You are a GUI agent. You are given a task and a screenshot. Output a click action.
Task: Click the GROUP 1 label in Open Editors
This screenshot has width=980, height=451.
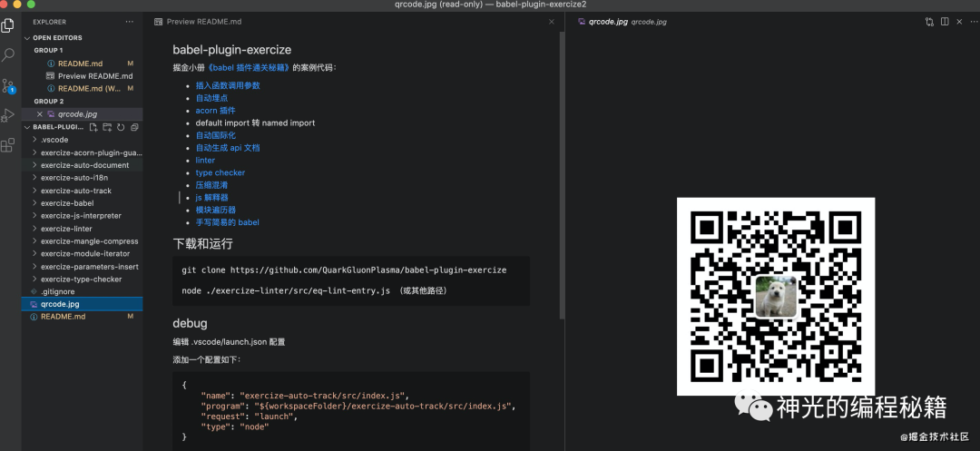point(49,51)
